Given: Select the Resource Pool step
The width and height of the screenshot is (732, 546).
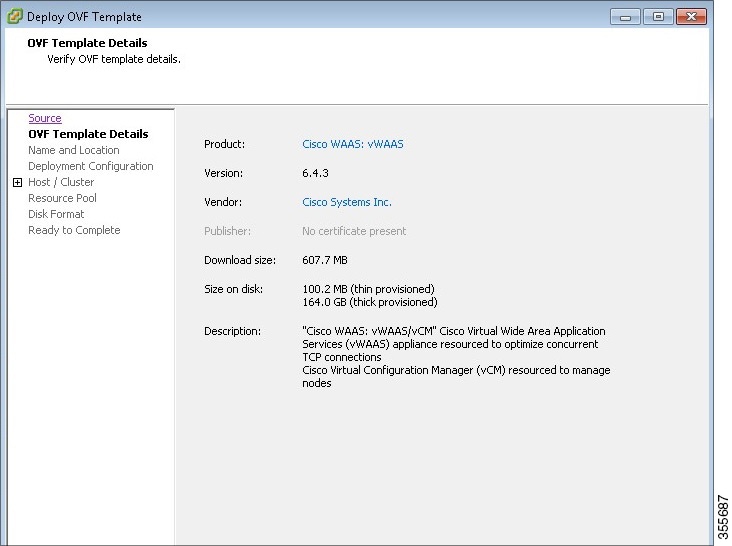Looking at the screenshot, I should (x=62, y=198).
